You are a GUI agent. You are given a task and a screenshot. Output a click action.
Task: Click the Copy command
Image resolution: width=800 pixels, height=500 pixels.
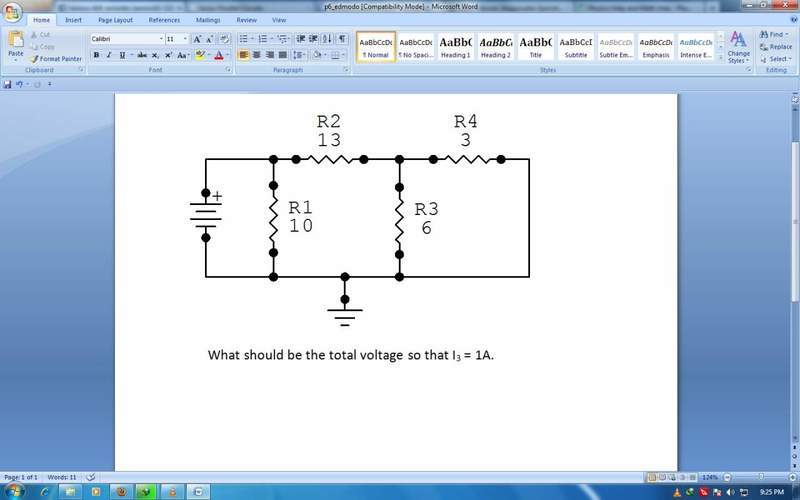[42, 46]
